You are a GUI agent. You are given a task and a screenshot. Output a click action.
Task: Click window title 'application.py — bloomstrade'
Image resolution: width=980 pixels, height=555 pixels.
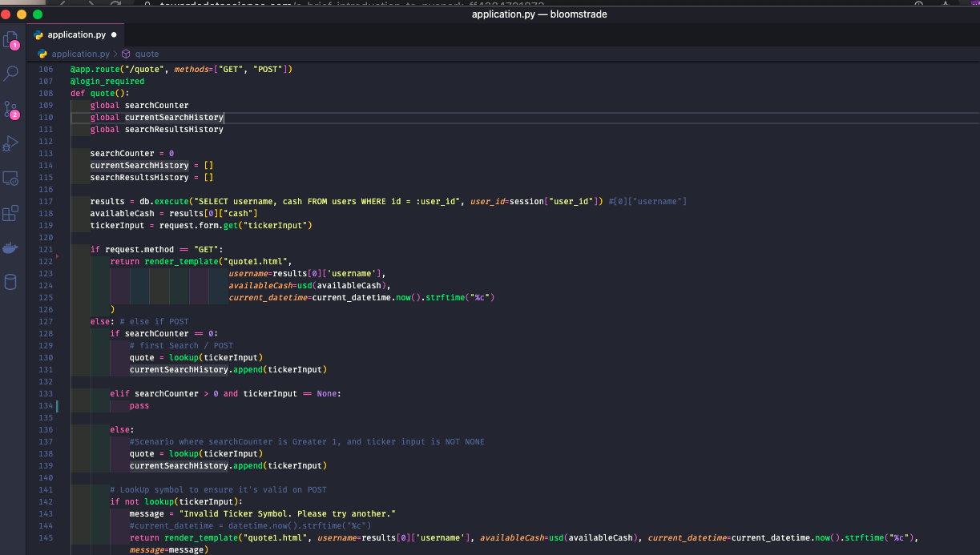pyautogui.click(x=538, y=14)
